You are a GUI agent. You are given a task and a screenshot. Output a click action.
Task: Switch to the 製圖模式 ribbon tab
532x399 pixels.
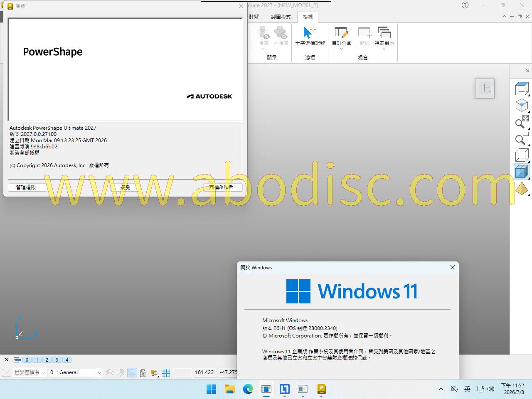(x=281, y=17)
